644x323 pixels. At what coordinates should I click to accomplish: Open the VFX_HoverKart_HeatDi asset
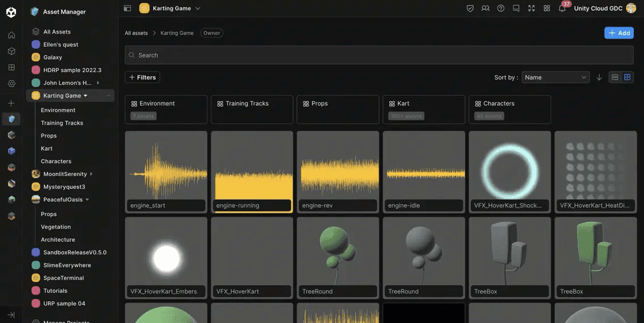596,172
